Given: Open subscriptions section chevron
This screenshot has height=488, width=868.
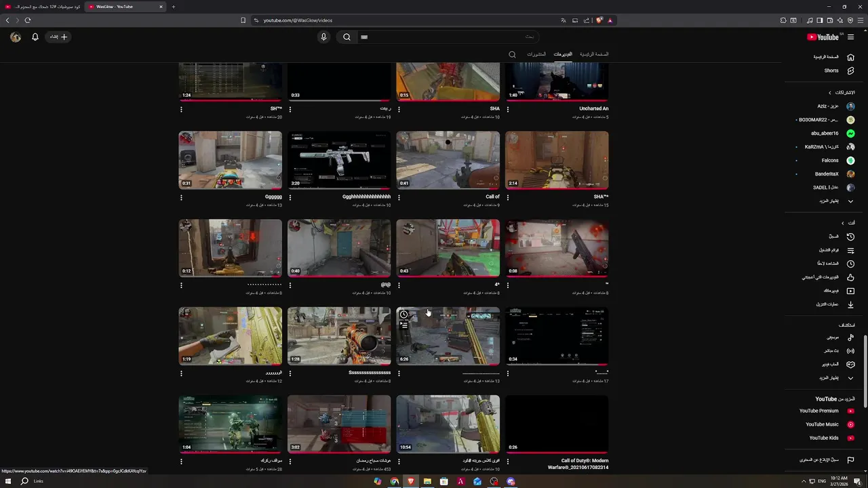Looking at the screenshot, I should [x=830, y=93].
